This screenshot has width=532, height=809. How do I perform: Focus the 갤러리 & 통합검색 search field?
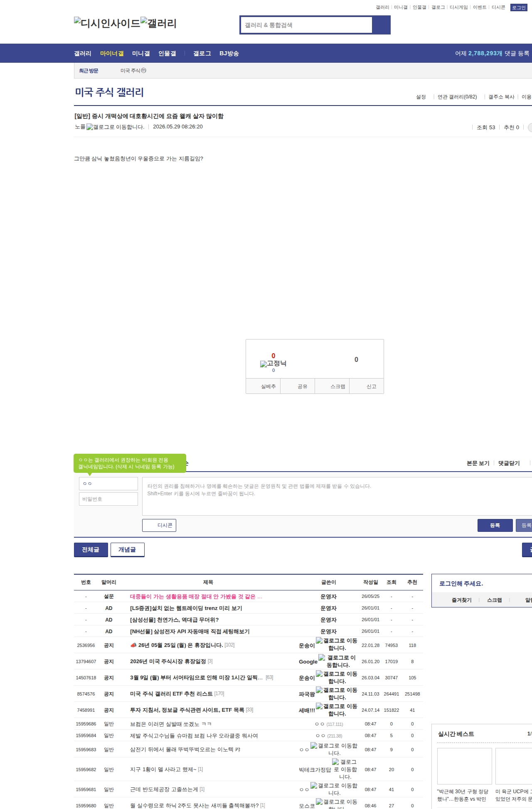pos(306,25)
